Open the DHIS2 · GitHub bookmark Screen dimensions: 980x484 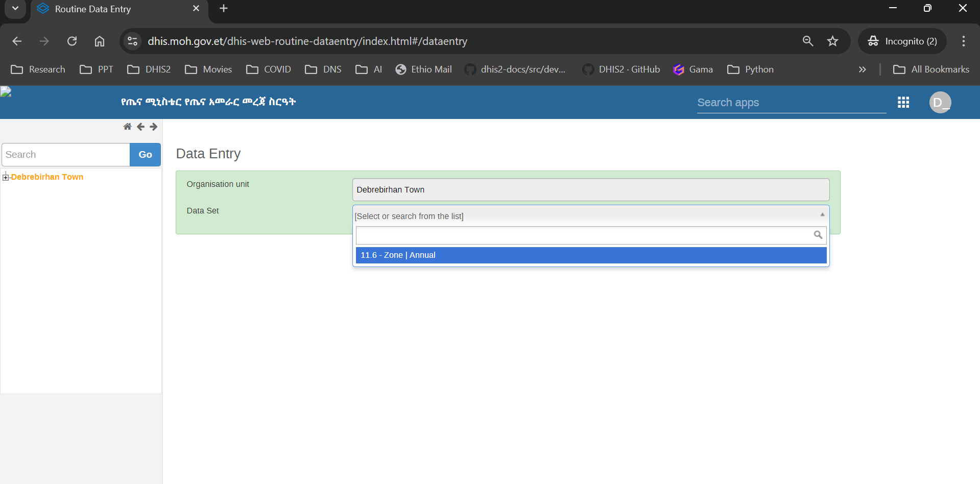tap(622, 69)
